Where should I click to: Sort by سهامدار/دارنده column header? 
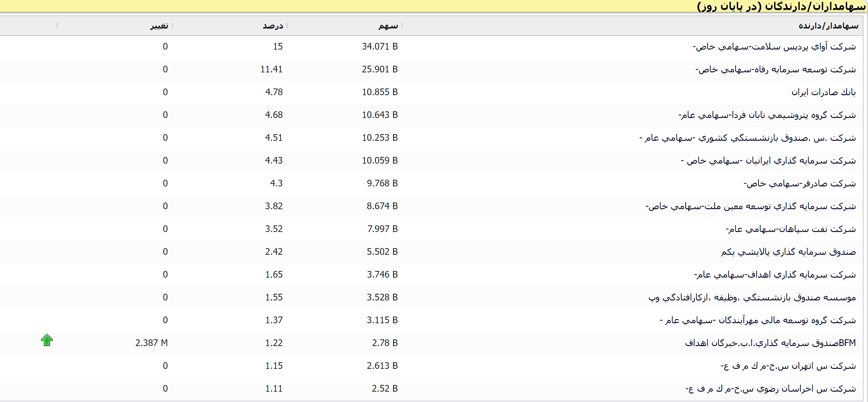(828, 26)
